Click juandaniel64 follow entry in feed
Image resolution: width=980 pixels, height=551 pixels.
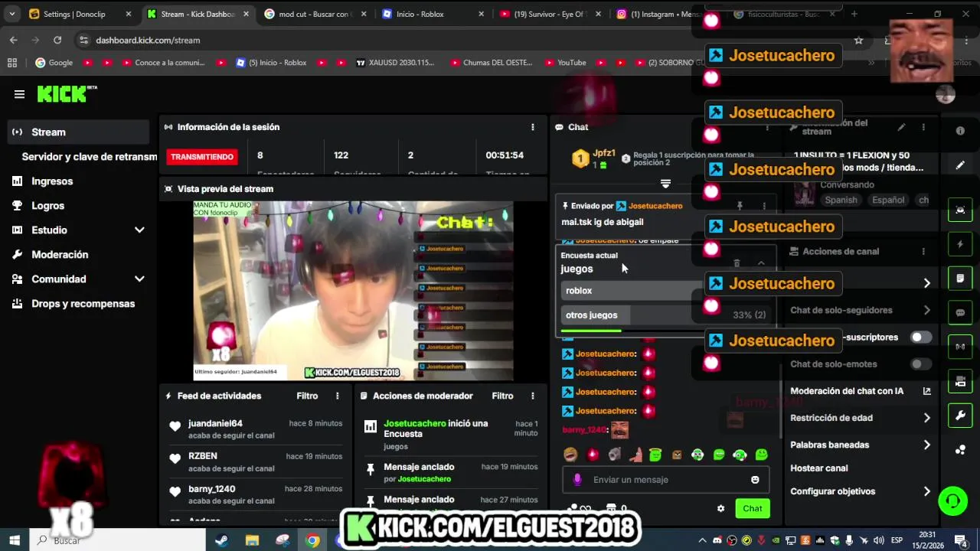pyautogui.click(x=256, y=429)
